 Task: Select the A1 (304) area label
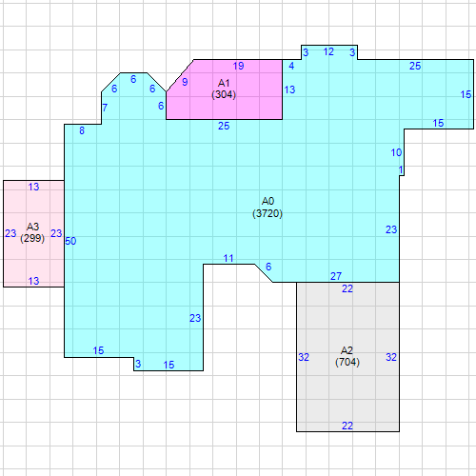tap(224, 89)
